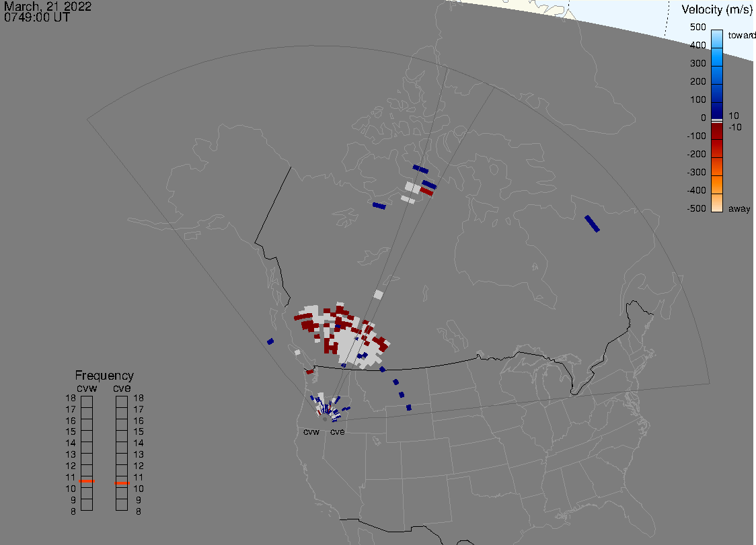Click the '-500' tick label on velocity scale
The height and width of the screenshot is (545, 756).
click(x=696, y=208)
